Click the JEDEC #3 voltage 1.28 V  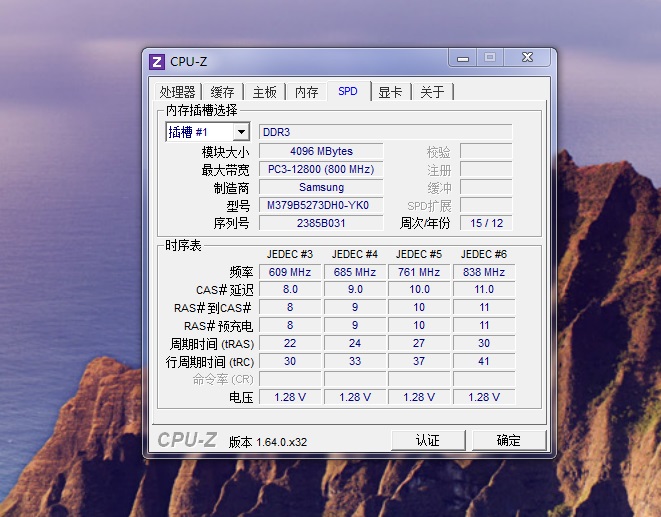point(290,397)
